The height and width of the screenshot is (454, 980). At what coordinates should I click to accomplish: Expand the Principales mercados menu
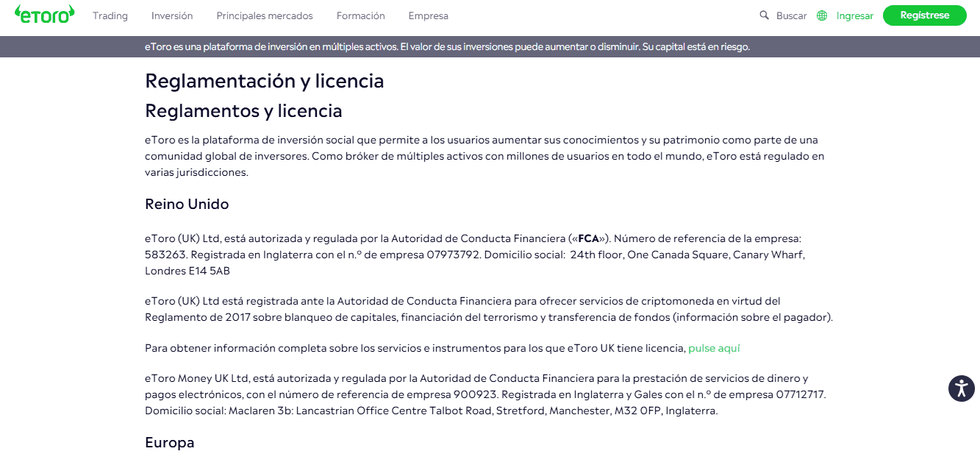[x=265, y=15]
